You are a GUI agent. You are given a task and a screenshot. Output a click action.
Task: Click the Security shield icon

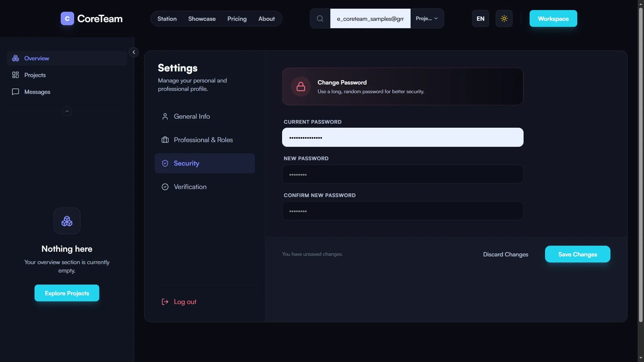tap(165, 163)
